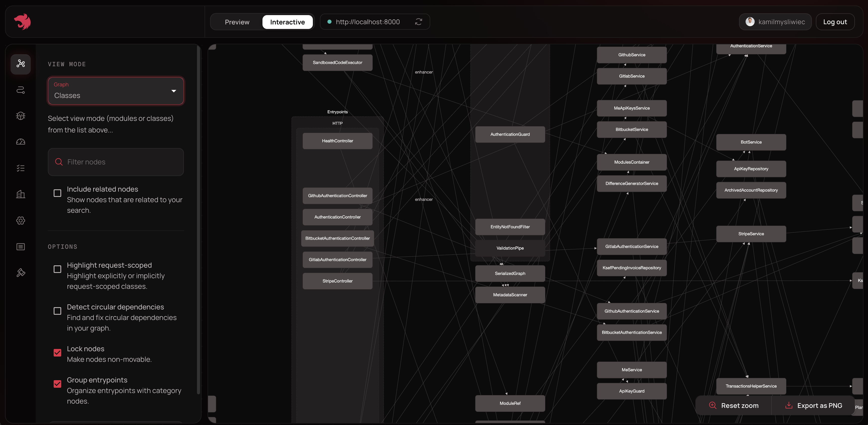868x425 pixels.
Task: Select the SandboxedCodeExecutor node
Action: [338, 63]
